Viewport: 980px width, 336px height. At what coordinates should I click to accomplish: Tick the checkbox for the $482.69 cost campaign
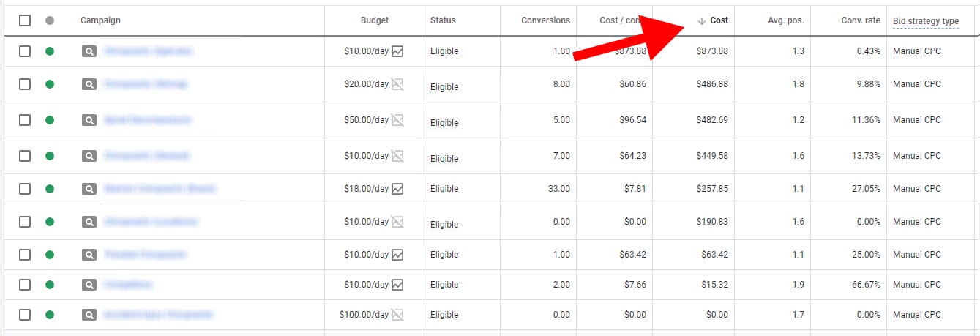point(25,120)
